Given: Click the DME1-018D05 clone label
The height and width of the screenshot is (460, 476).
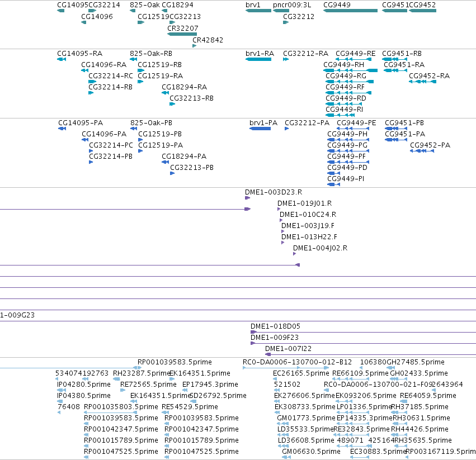Looking at the screenshot, I should (x=275, y=326).
